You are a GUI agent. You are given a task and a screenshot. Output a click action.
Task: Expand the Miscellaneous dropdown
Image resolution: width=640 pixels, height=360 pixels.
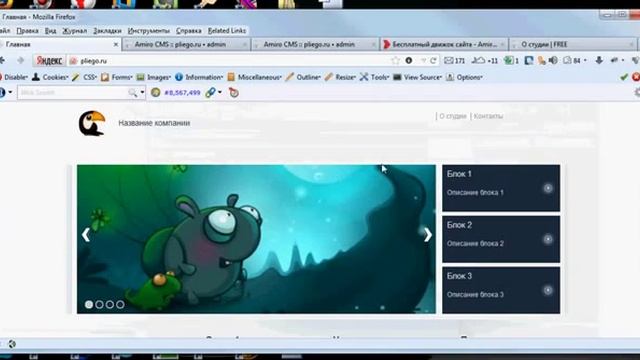point(254,77)
